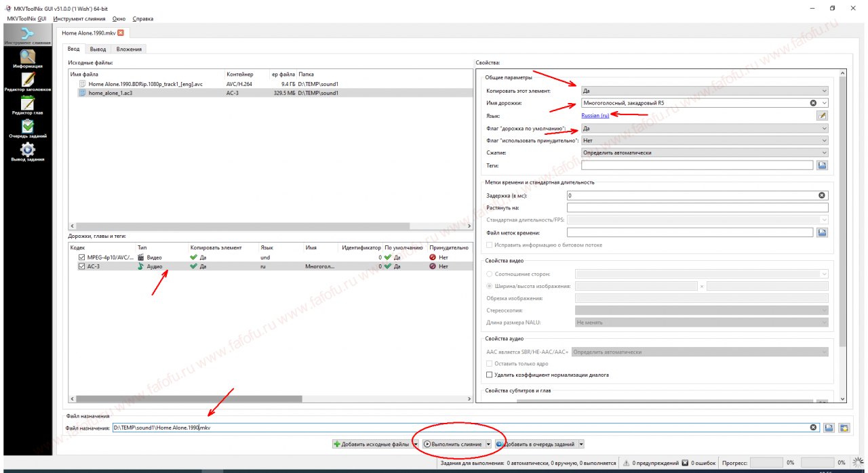Click the language edit pencil icon
This screenshot has width=868, height=473.
click(822, 115)
